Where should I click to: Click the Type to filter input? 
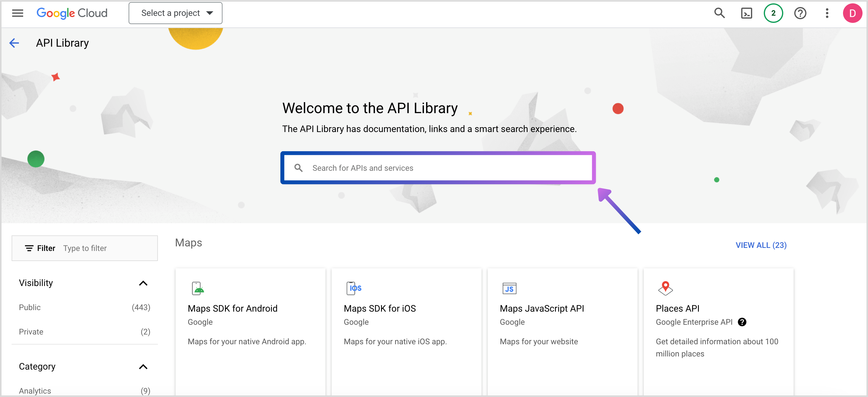click(108, 249)
